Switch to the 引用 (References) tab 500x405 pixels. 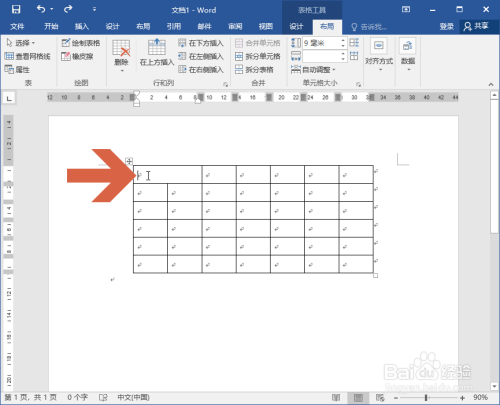pos(174,26)
